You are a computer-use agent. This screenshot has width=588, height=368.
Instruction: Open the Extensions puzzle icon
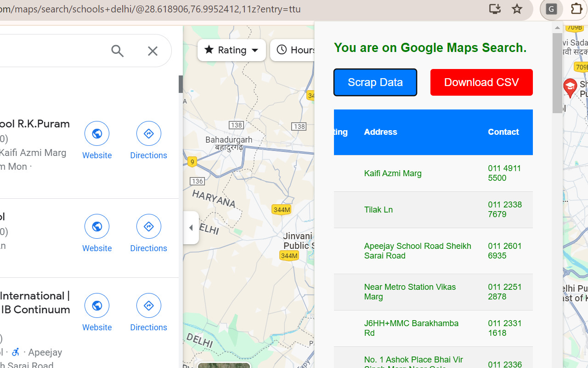pos(576,9)
